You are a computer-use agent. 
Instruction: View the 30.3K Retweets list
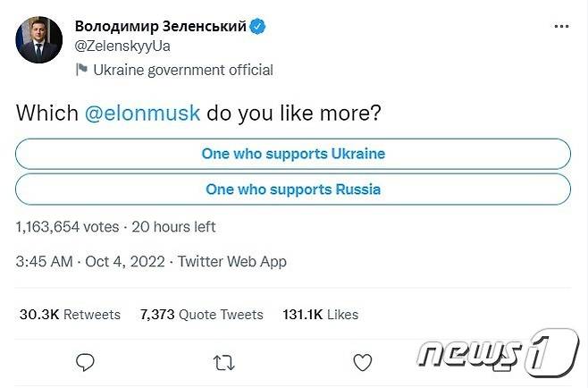pos(70,315)
